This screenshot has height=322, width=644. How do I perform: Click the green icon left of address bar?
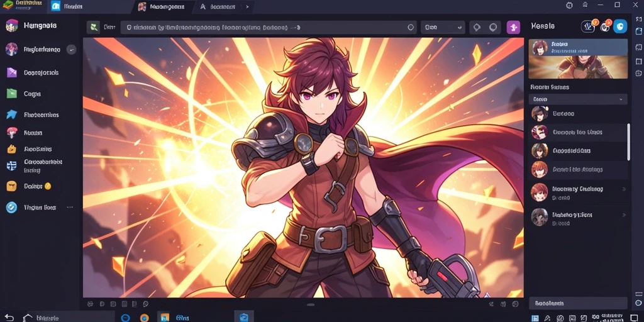tap(94, 28)
